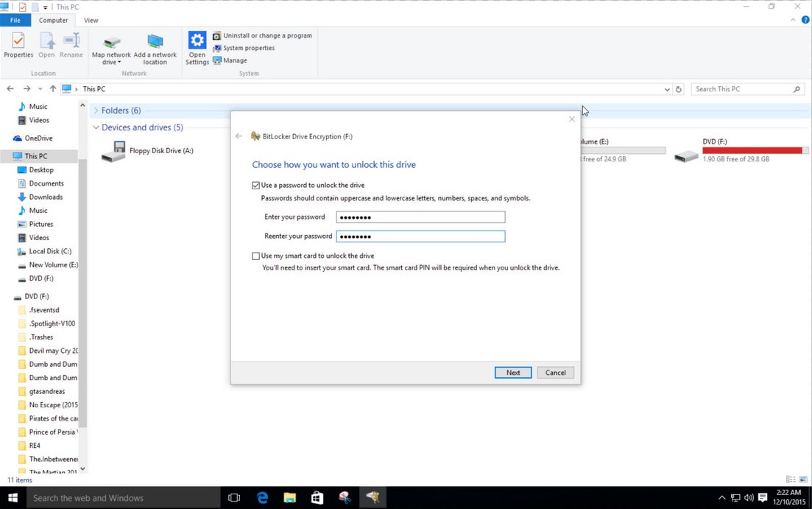The width and height of the screenshot is (812, 509).
Task: Open Windows Start menu
Action: [x=13, y=498]
